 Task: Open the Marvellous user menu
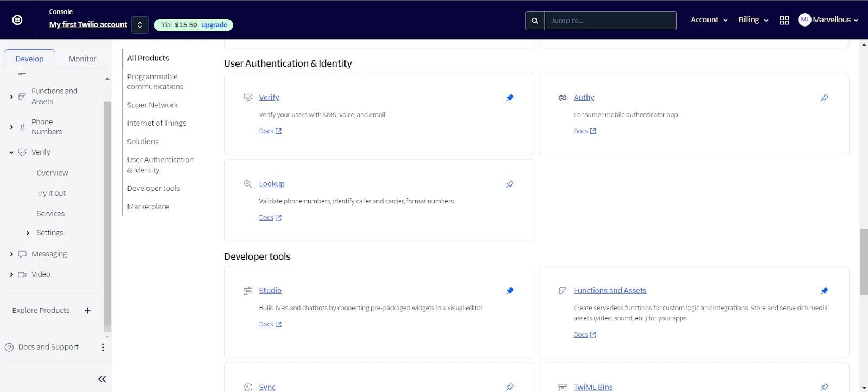click(x=828, y=20)
